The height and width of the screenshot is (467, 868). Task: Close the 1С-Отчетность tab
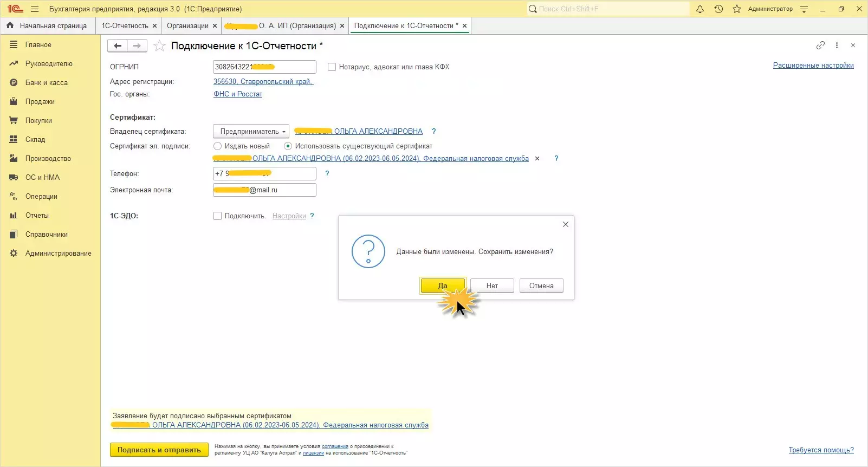click(x=154, y=25)
